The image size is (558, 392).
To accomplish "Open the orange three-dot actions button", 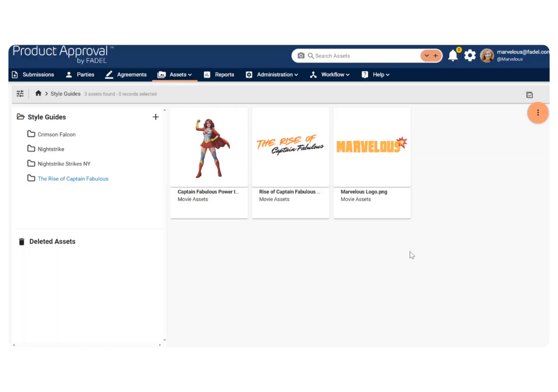I will 538,113.
